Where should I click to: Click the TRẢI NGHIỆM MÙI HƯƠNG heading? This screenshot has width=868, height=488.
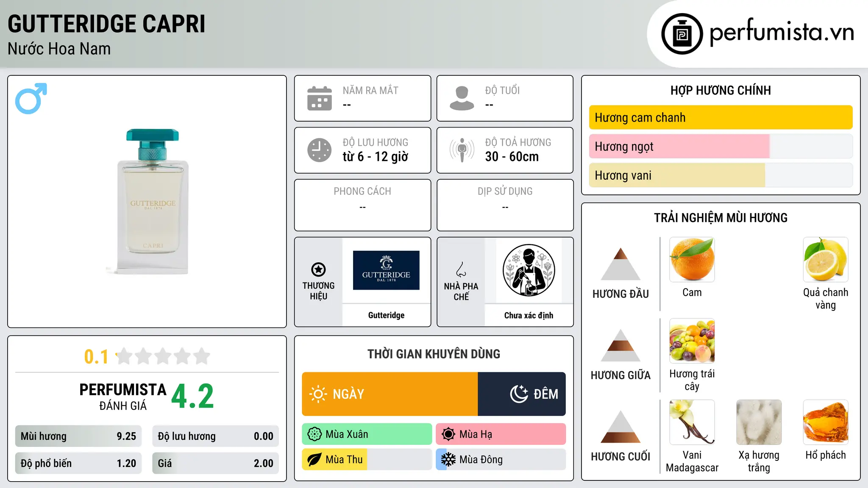point(721,218)
